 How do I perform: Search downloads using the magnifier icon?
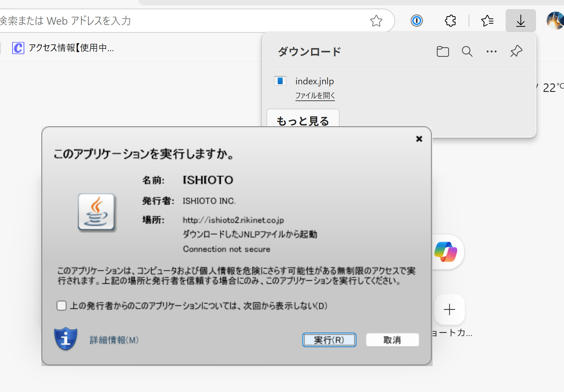pyautogui.click(x=467, y=51)
